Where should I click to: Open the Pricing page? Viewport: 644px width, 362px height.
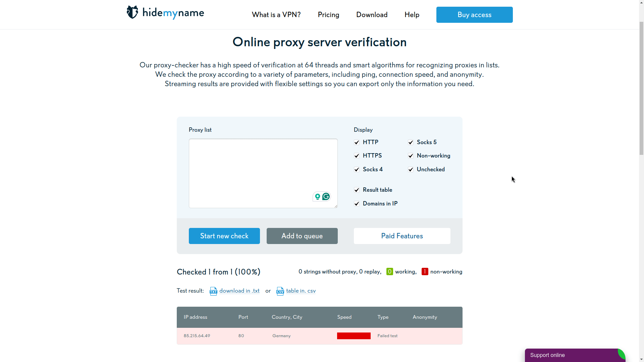328,14
